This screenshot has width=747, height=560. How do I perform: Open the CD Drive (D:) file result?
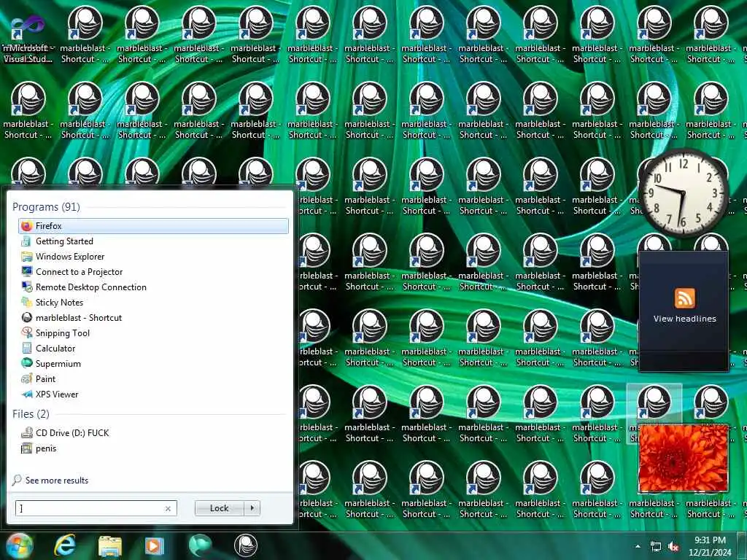click(153, 433)
